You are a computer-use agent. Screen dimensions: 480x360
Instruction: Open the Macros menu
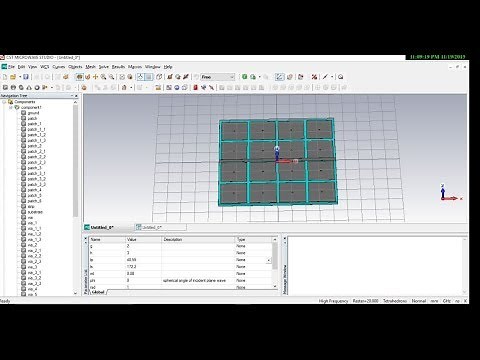pos(135,67)
